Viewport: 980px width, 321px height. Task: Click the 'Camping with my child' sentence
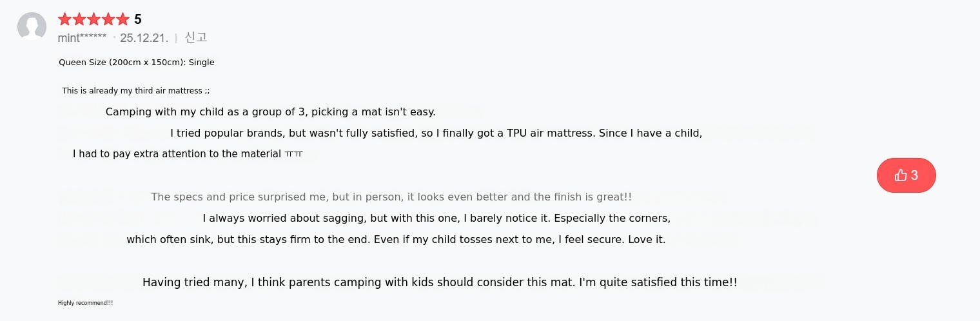click(271, 112)
